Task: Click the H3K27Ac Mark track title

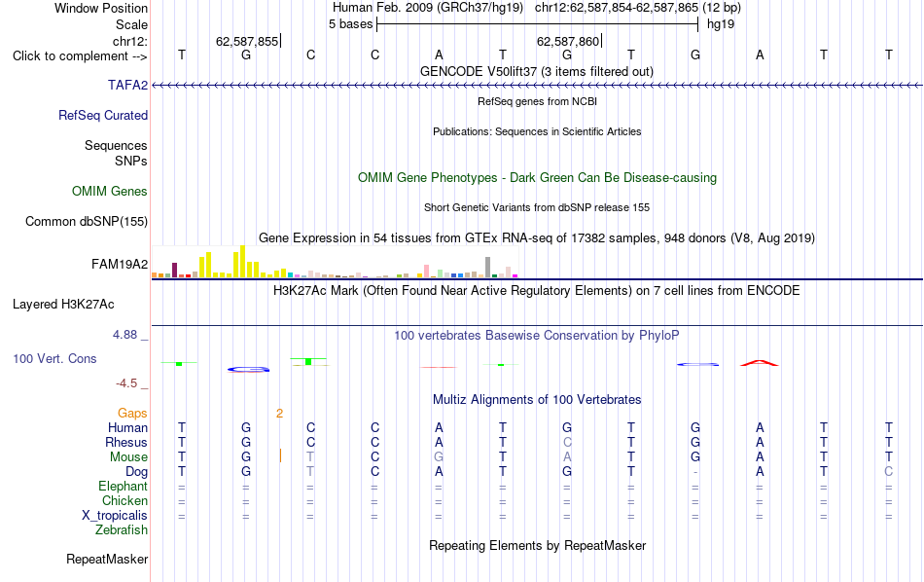Action: [537, 291]
